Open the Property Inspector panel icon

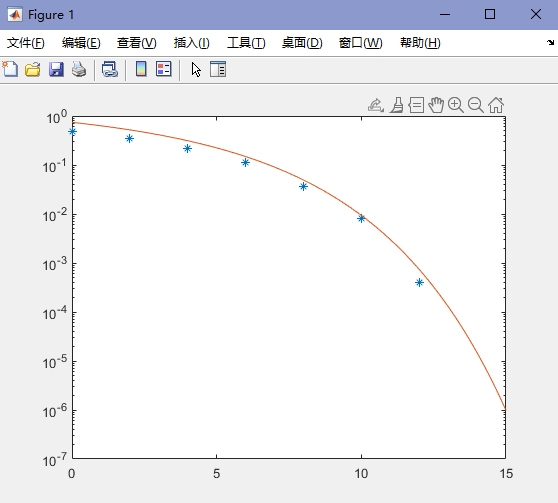pyautogui.click(x=218, y=69)
